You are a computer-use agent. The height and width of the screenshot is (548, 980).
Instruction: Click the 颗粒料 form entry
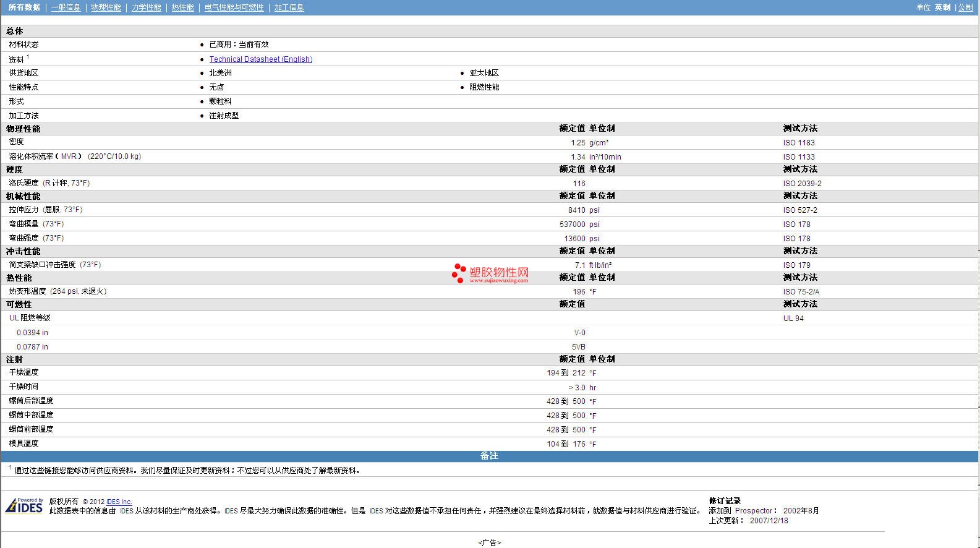point(221,101)
